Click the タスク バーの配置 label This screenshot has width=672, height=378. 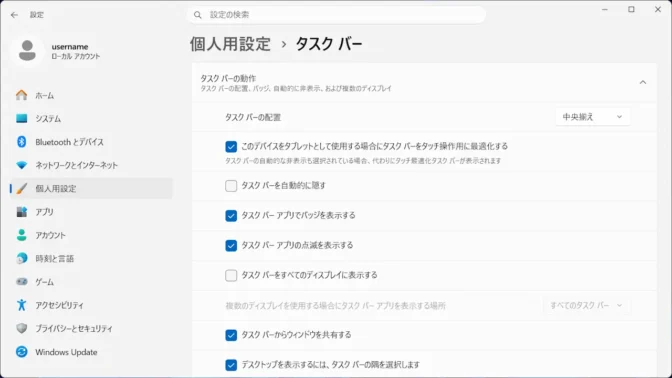point(253,117)
